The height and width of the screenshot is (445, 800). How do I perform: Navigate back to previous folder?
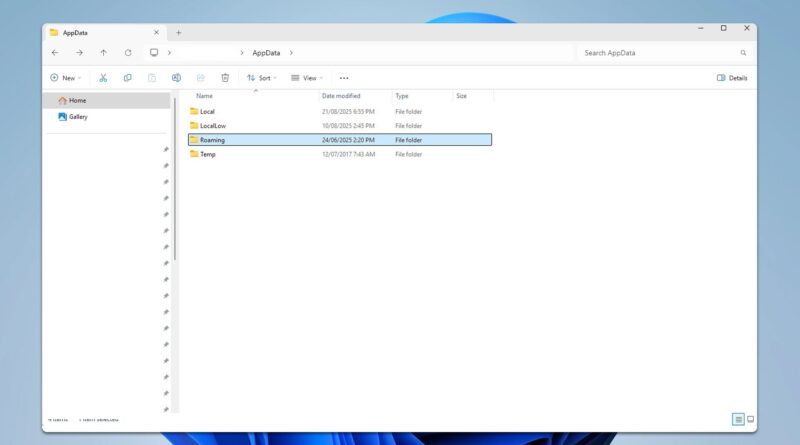click(x=55, y=52)
